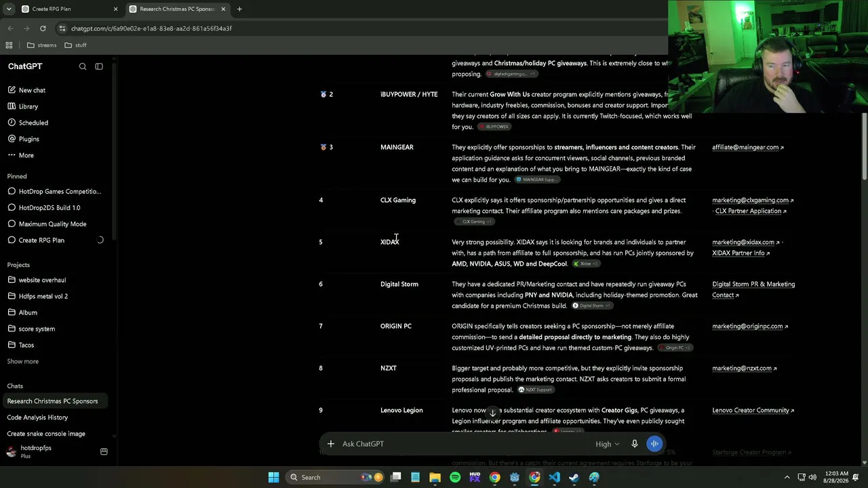The height and width of the screenshot is (488, 868).
Task: Start dictation with the microphone icon
Action: 635,444
